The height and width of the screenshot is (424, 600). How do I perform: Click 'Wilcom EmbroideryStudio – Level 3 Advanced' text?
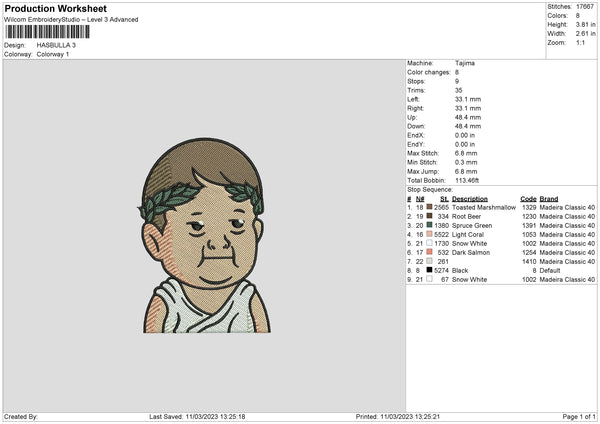(x=71, y=20)
